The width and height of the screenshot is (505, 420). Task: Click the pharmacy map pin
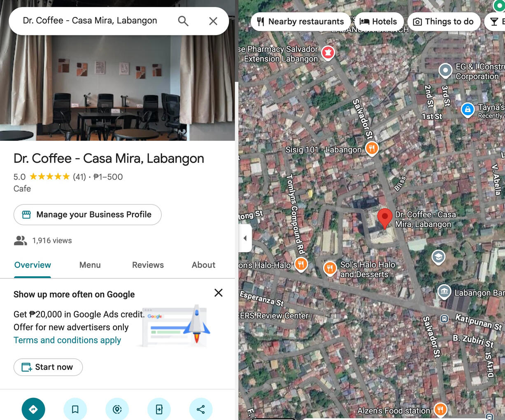[x=328, y=53]
